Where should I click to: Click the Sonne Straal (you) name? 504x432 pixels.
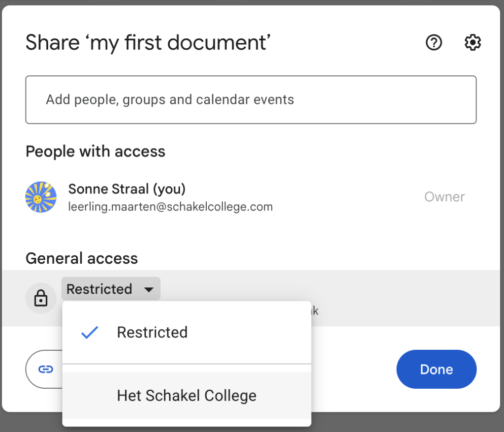pos(126,189)
